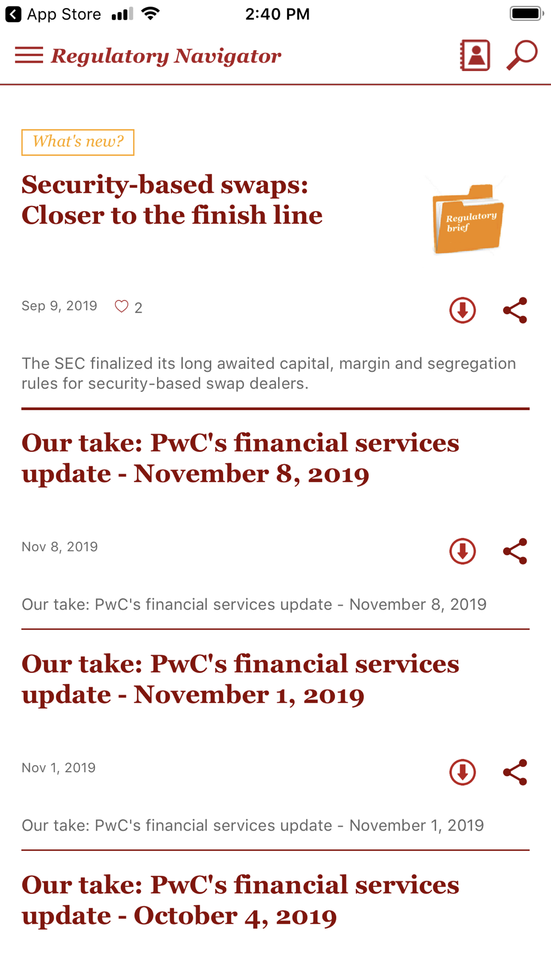The image size is (551, 980).
Task: Download the November 1, 2019 update
Action: point(462,772)
